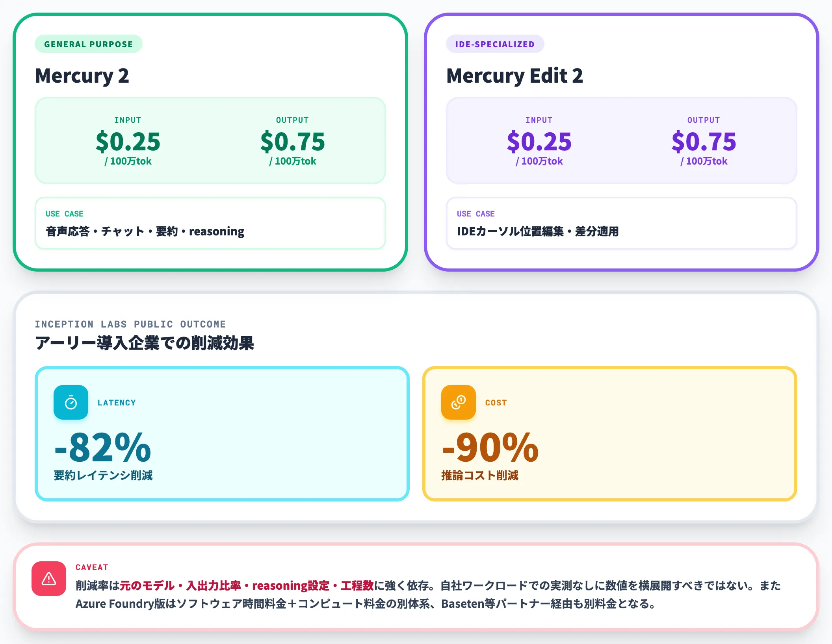The image size is (832, 644).
Task: Click the 推論コスト削減 caption
Action: coord(480,475)
